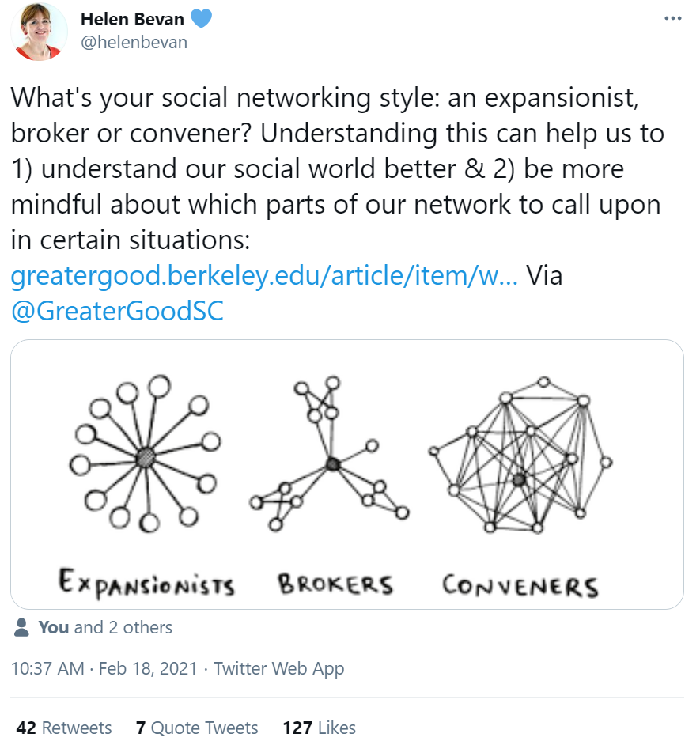The width and height of the screenshot is (700, 745).
Task: Open "You and 2 others" followers text
Action: click(105, 627)
